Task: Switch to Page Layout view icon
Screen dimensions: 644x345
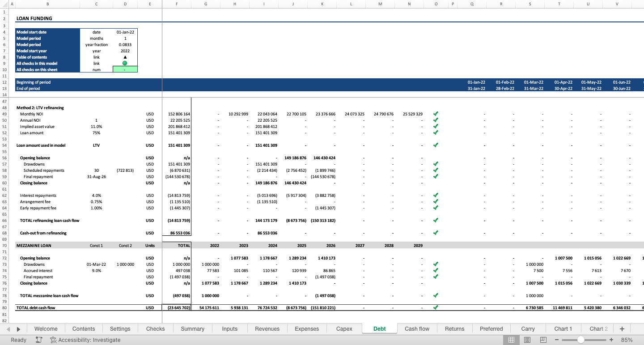Action: (x=527, y=340)
